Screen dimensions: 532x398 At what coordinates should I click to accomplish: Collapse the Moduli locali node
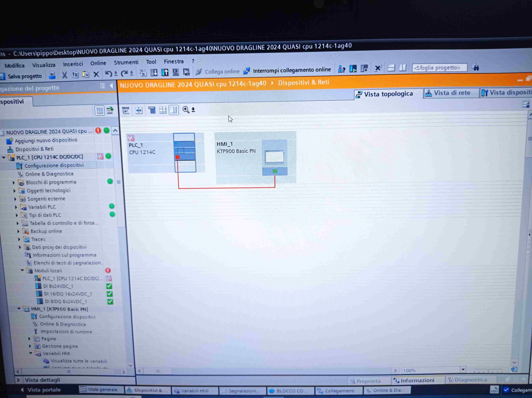click(22, 270)
